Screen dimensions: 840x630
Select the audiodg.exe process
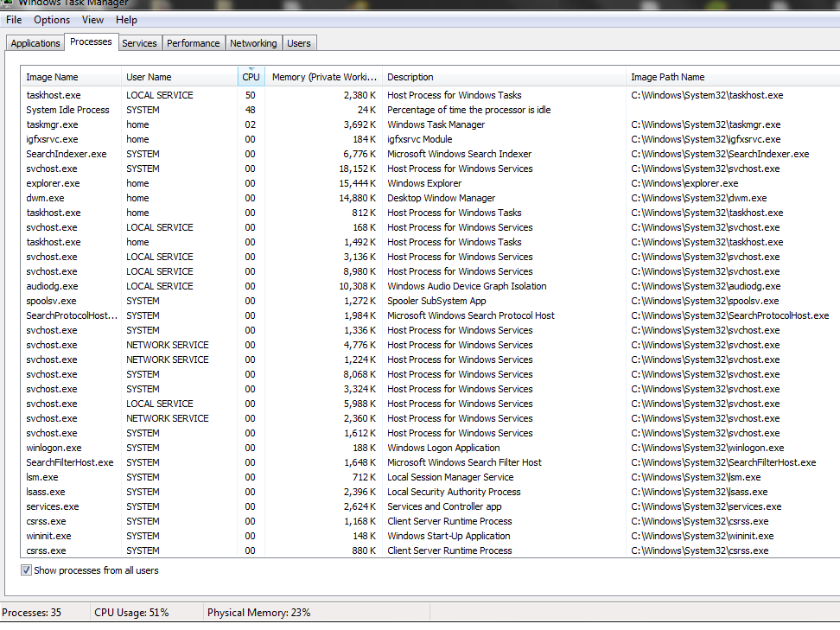coord(430,286)
